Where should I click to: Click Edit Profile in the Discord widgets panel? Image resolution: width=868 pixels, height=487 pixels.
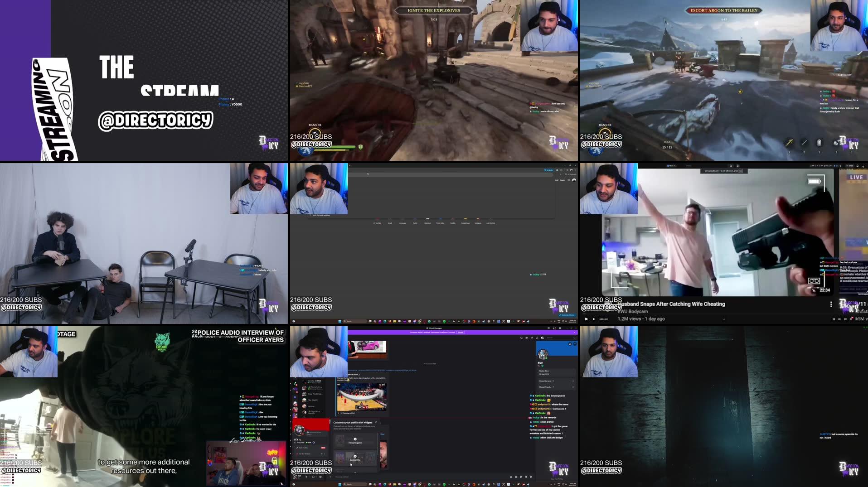tap(303, 448)
